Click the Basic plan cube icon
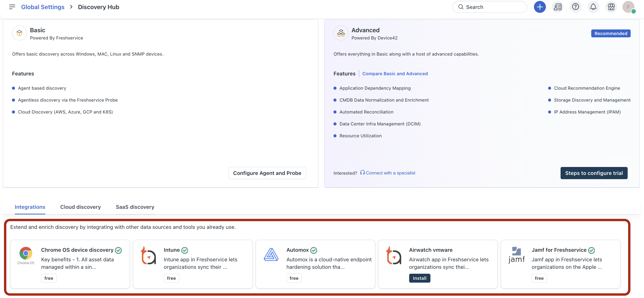This screenshot has width=644, height=298. tap(19, 33)
